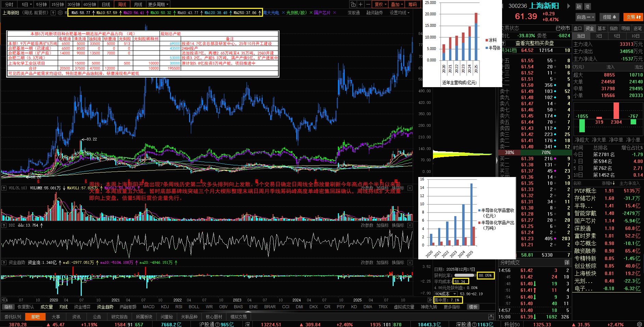Open the 更多周期 dropdown

(x=159, y=4)
